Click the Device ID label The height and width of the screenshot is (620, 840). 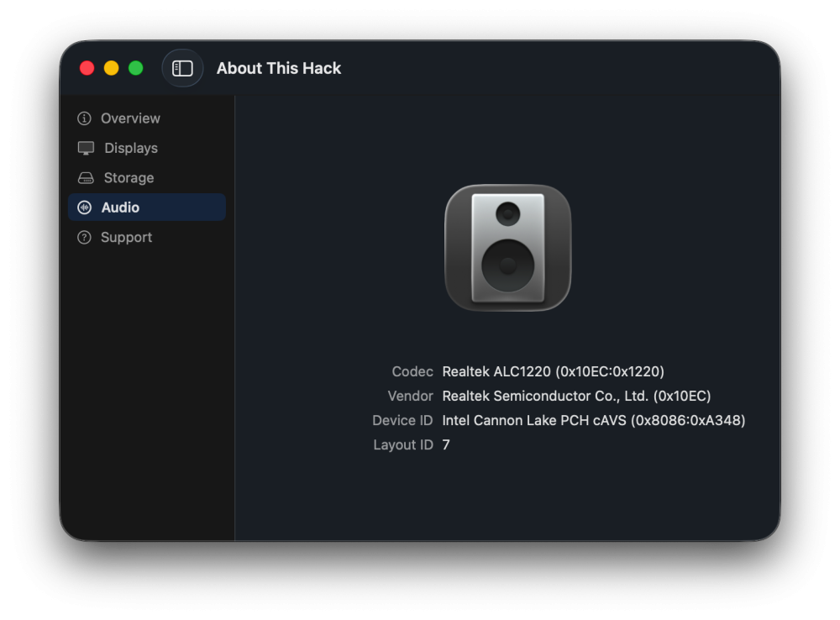402,420
